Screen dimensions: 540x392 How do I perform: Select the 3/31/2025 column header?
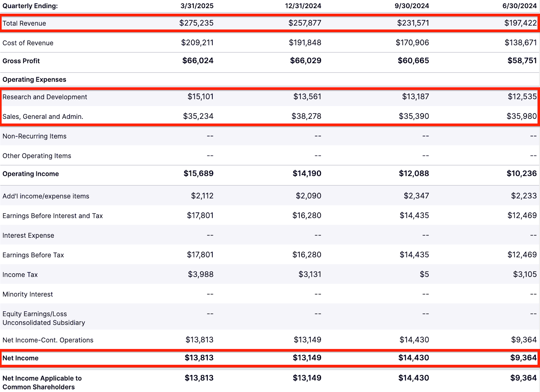coord(197,6)
